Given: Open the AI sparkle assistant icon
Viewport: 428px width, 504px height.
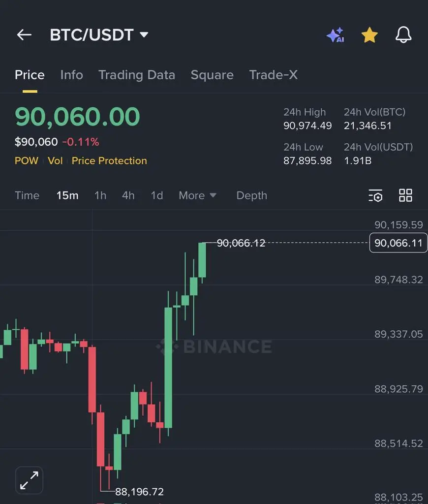Looking at the screenshot, I should pyautogui.click(x=335, y=35).
